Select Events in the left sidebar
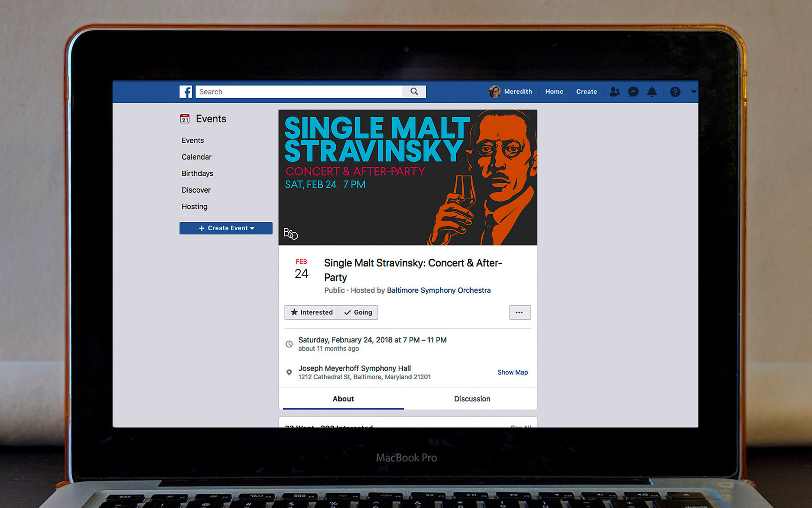The height and width of the screenshot is (508, 812). [x=193, y=140]
